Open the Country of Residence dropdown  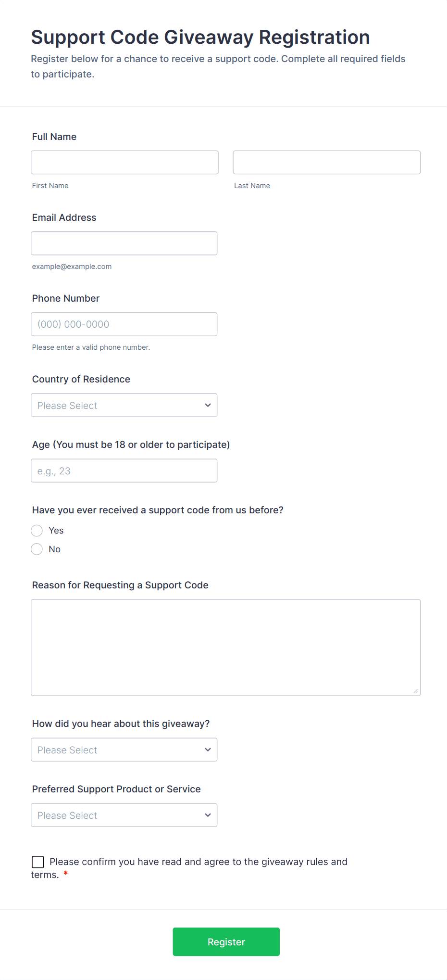click(x=124, y=405)
